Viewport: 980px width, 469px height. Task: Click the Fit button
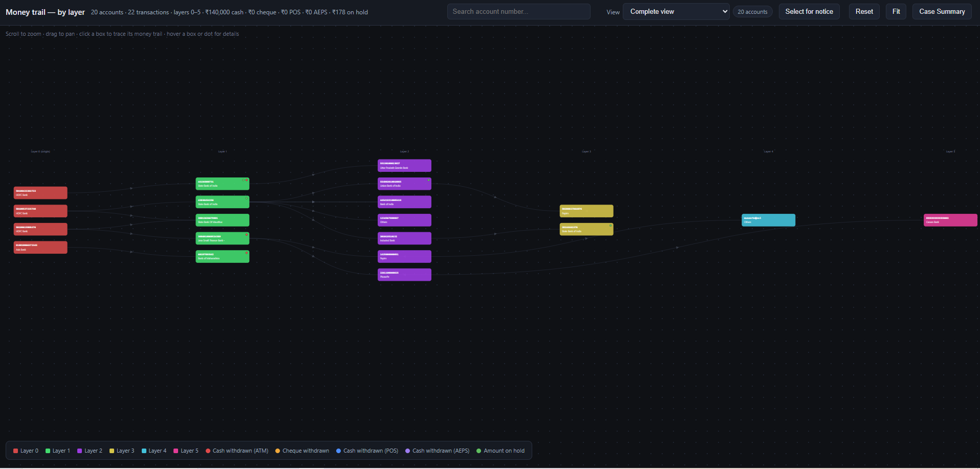(x=896, y=12)
